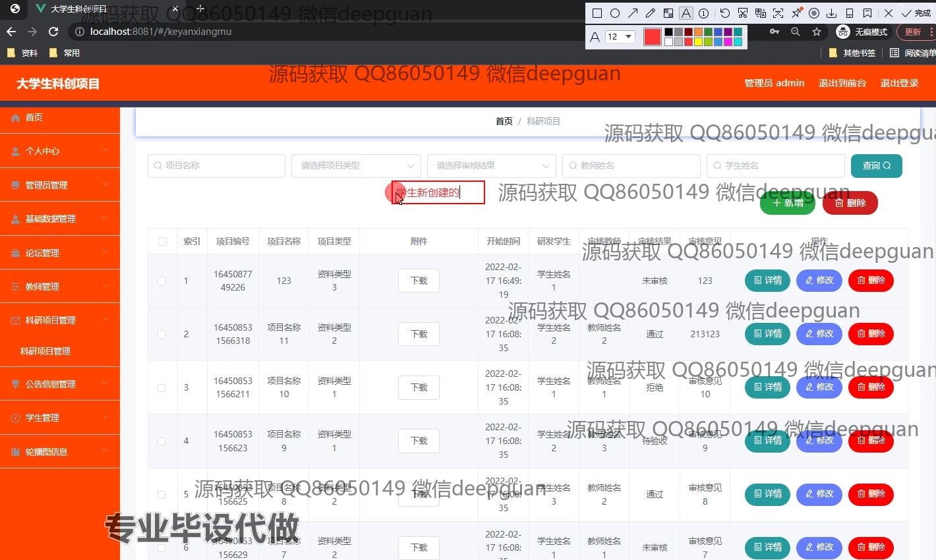Click the 查询 search button
936x560 pixels.
click(876, 166)
